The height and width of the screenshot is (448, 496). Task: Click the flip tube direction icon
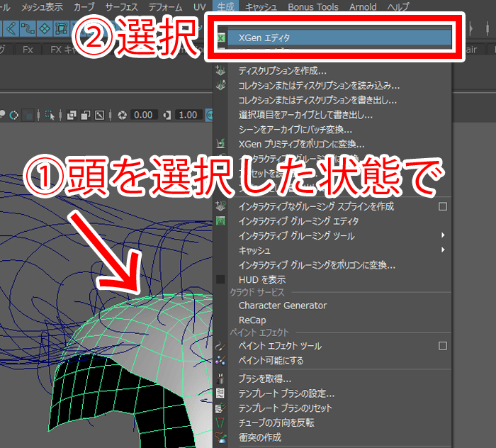click(x=220, y=422)
